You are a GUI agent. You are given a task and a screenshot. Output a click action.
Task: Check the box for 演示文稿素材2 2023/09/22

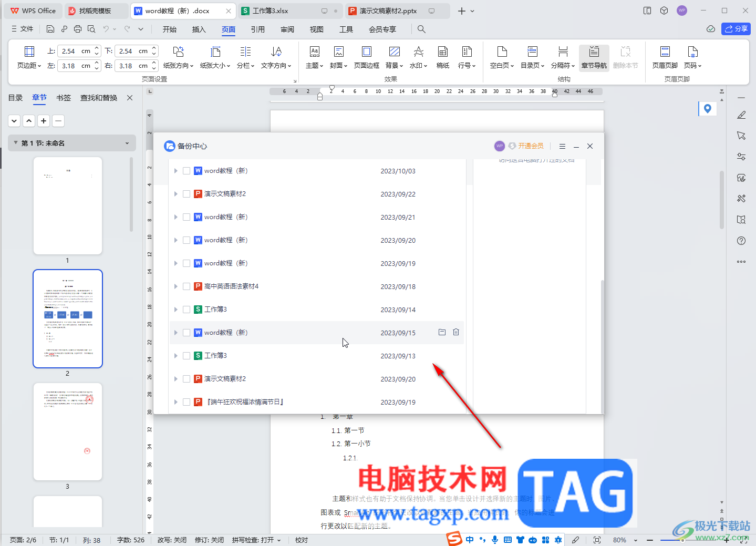(x=187, y=194)
